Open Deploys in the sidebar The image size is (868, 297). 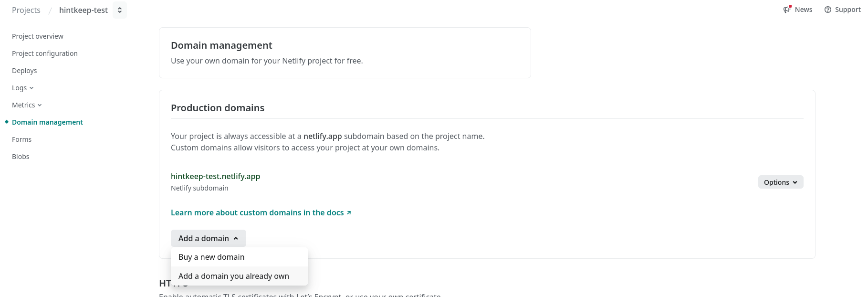coord(24,71)
